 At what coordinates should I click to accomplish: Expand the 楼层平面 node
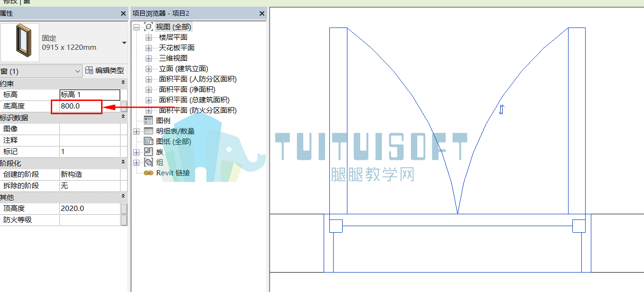click(x=149, y=37)
